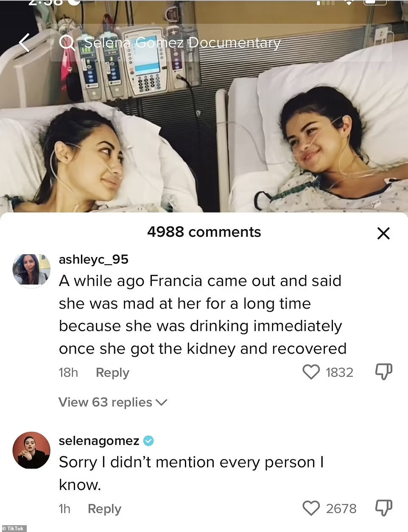Collapse the comments panel with the X
The width and height of the screenshot is (408, 532).
pyautogui.click(x=383, y=233)
